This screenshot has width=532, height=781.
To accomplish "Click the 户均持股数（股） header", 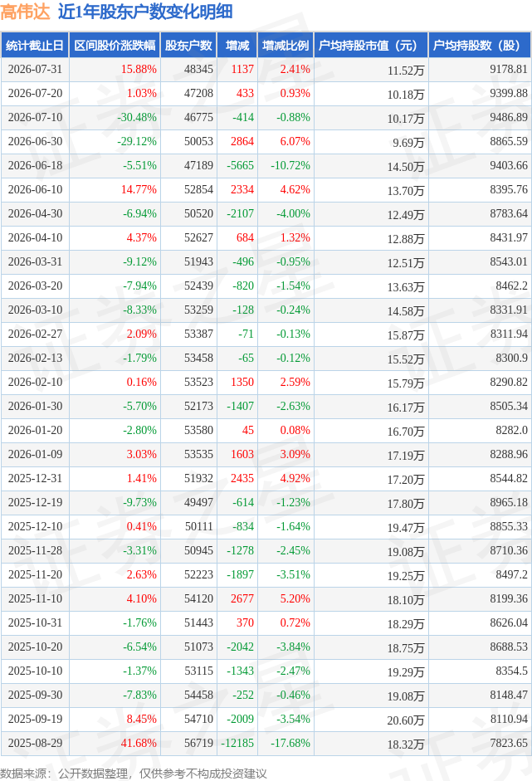I will point(480,46).
